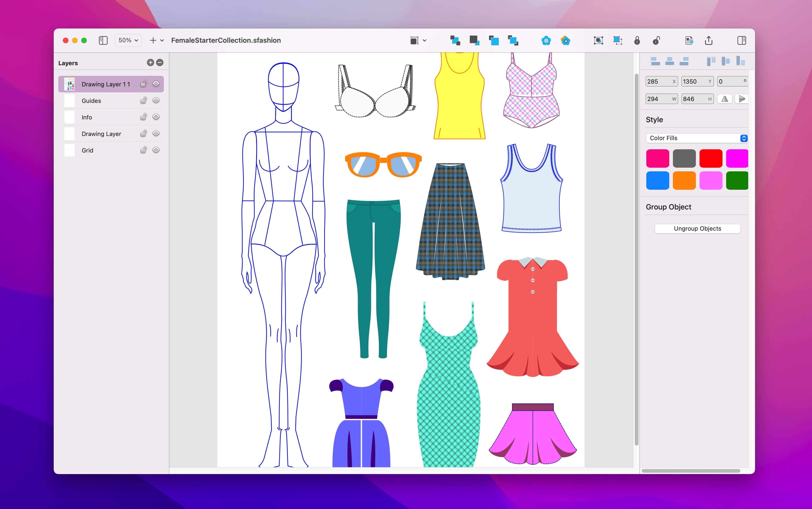Select the Guides layer
Image resolution: width=812 pixels, height=509 pixels.
click(x=111, y=101)
